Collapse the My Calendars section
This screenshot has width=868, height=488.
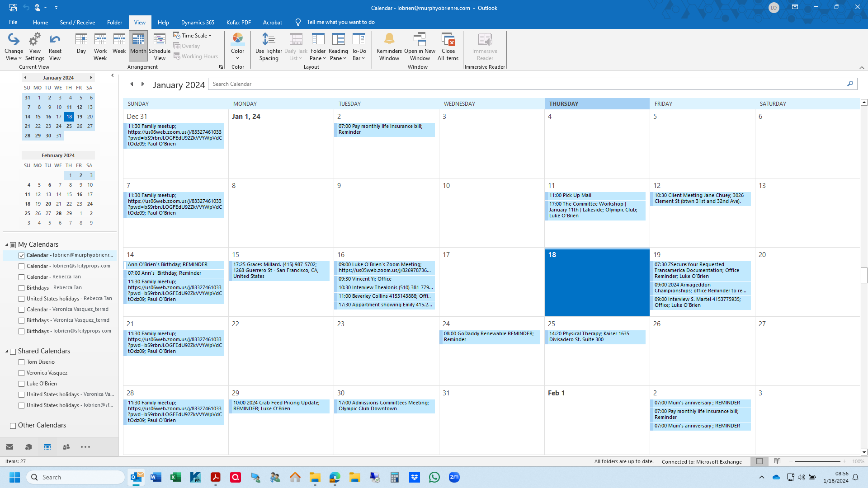tap(6, 244)
